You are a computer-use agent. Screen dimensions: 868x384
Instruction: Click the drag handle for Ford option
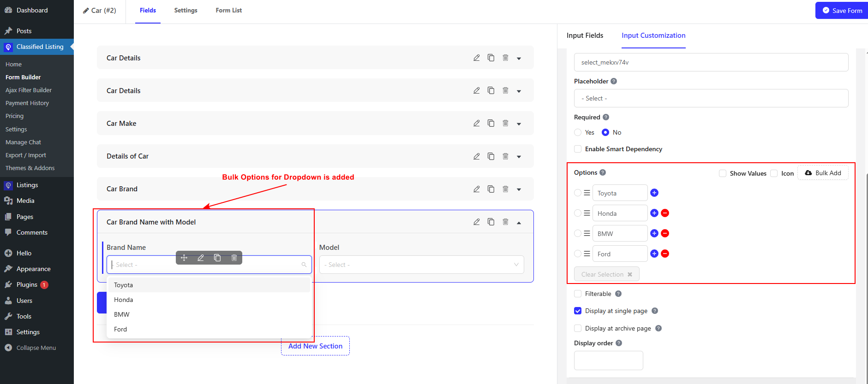(x=587, y=254)
